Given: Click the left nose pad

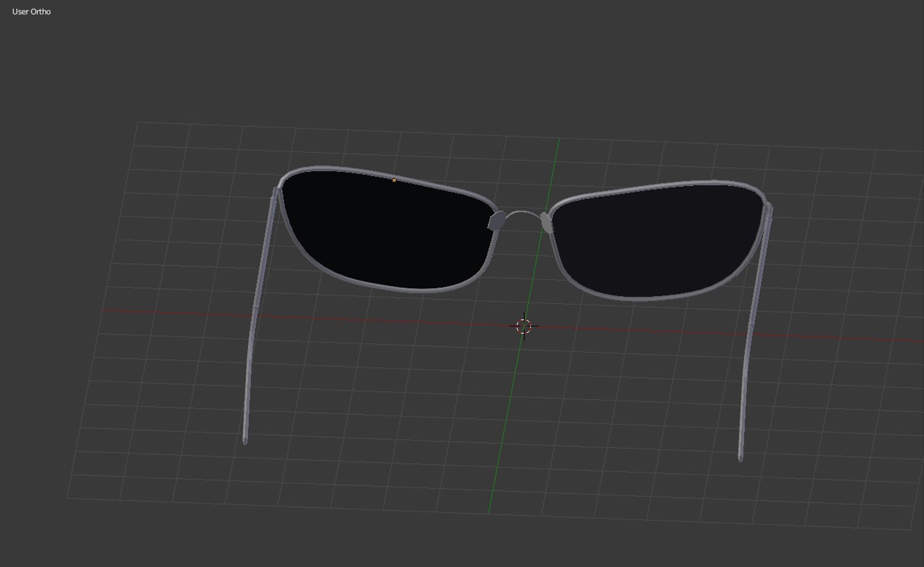Looking at the screenshot, I should [496, 221].
